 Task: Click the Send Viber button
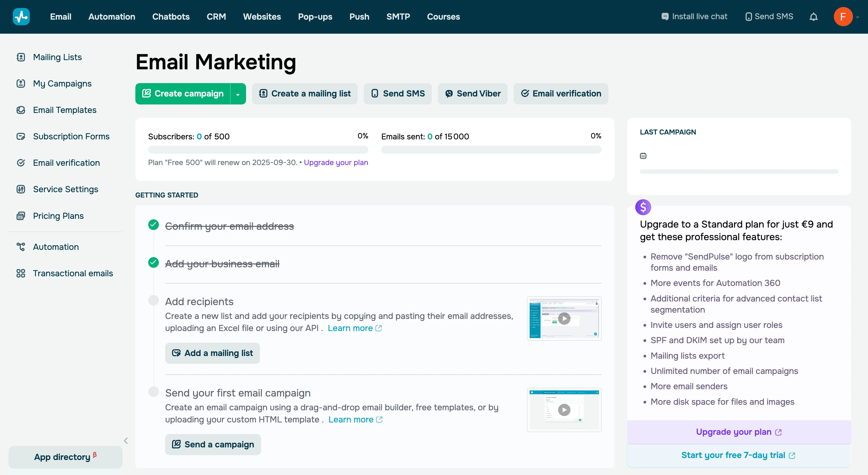pyautogui.click(x=473, y=94)
